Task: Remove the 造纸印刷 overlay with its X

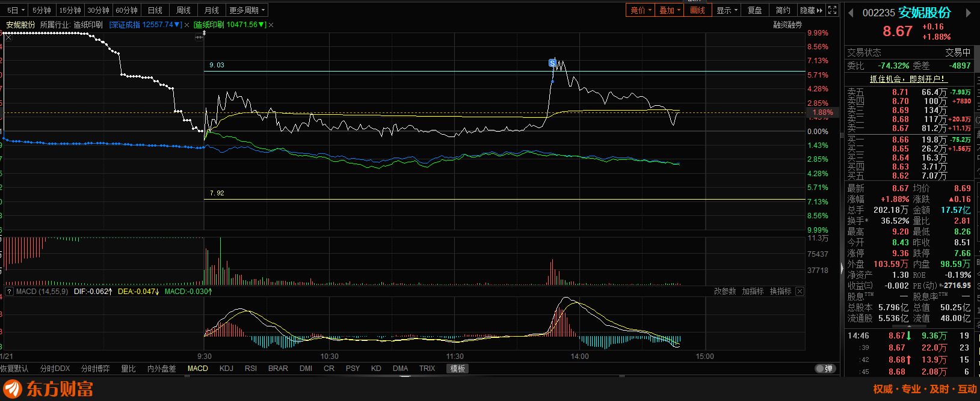Action: pyautogui.click(x=271, y=25)
